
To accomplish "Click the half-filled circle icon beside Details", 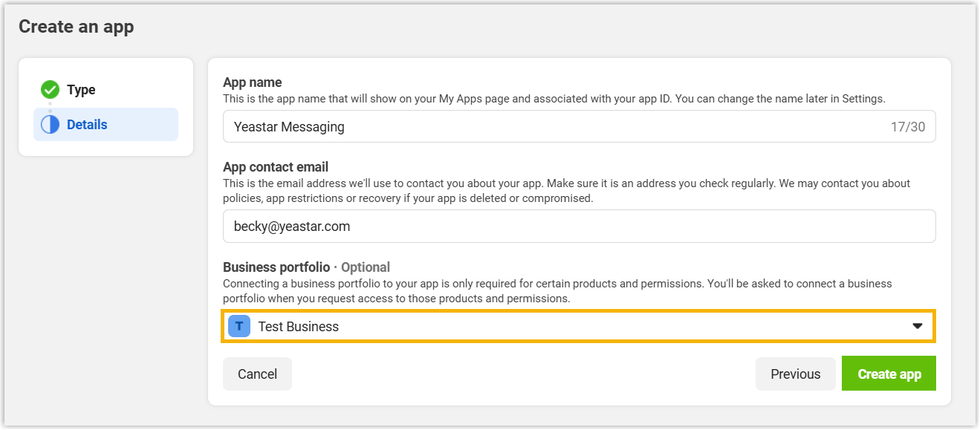I will 50,125.
